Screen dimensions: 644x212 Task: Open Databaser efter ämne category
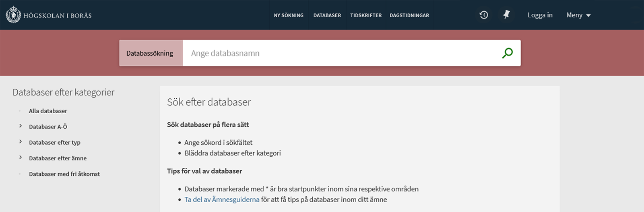click(58, 158)
